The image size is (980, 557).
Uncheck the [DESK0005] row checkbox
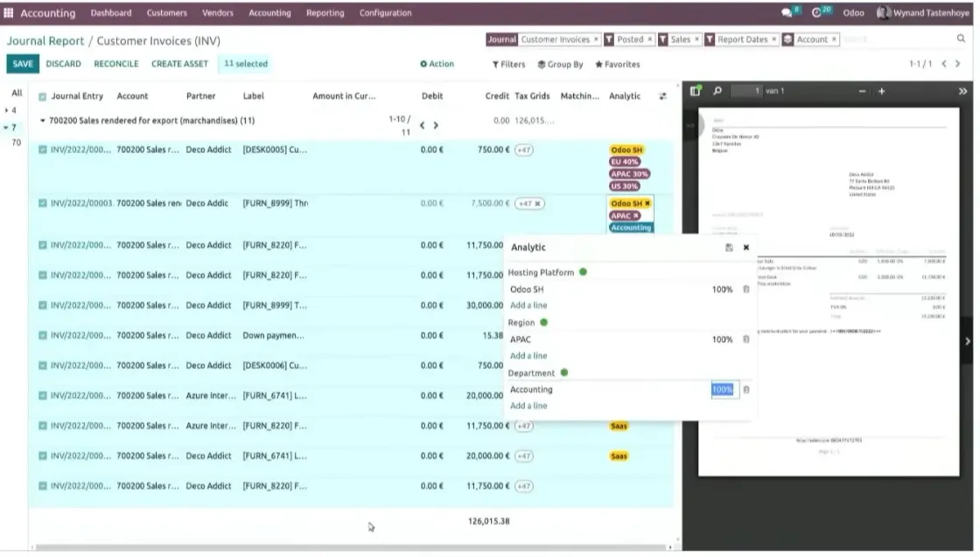click(x=43, y=150)
